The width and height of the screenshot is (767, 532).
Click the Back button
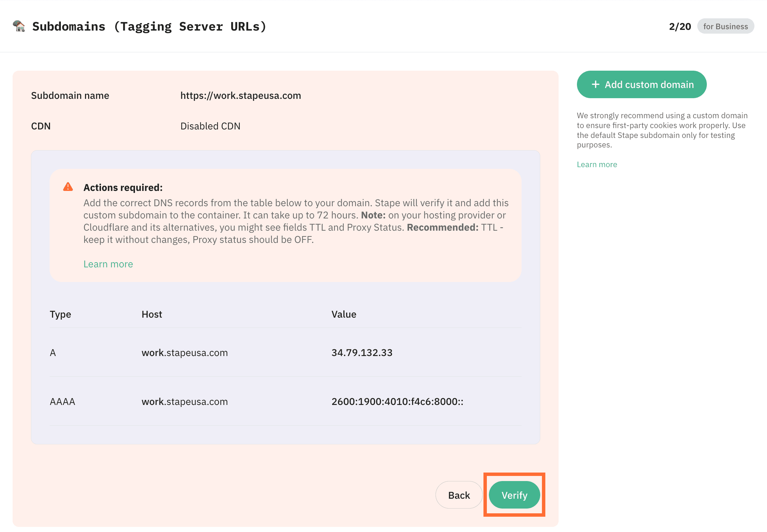459,495
